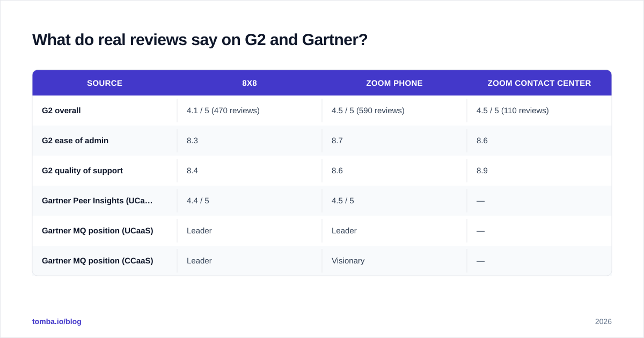Click the 8.3 ease of admin value
Image resolution: width=644 pixels, height=338 pixels.
(192, 141)
